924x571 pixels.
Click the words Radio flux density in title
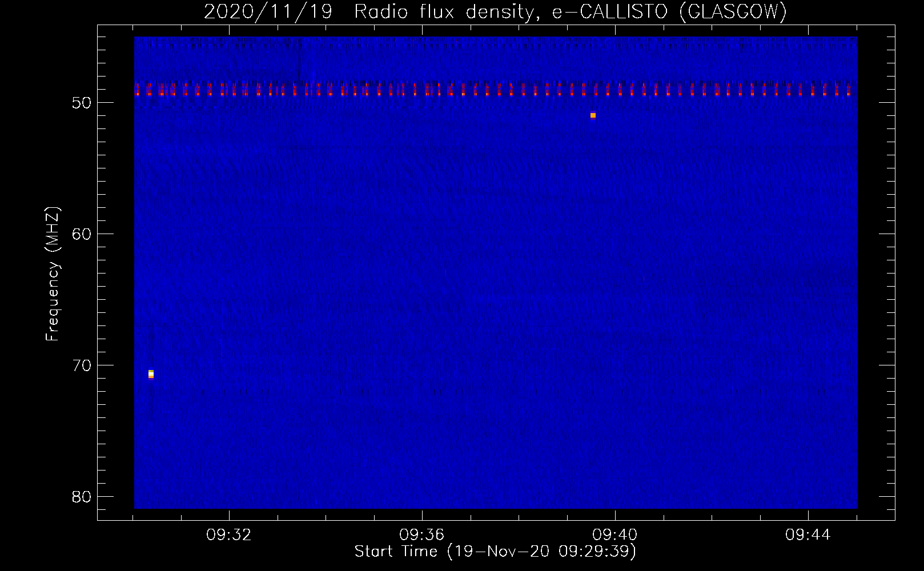pos(447,11)
